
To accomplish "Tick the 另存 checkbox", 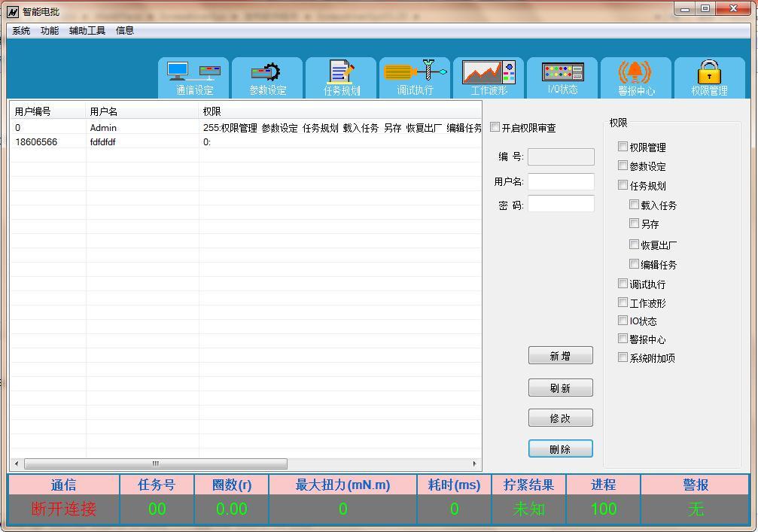I will 634,223.
